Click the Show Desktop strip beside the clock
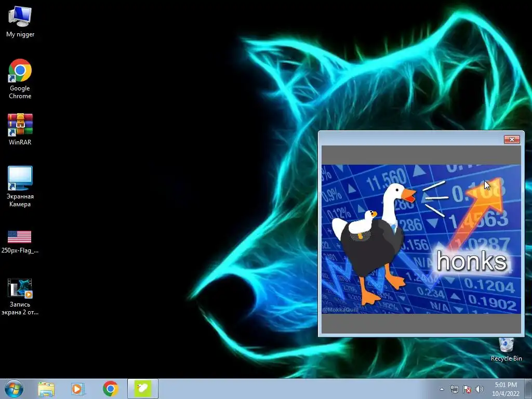Viewport: 532px width, 399px height. [528, 389]
